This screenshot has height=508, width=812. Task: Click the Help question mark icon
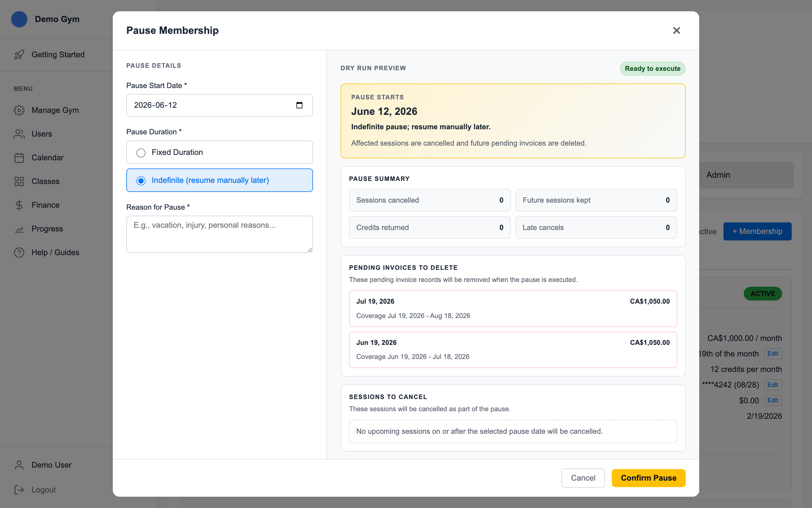[19, 252]
